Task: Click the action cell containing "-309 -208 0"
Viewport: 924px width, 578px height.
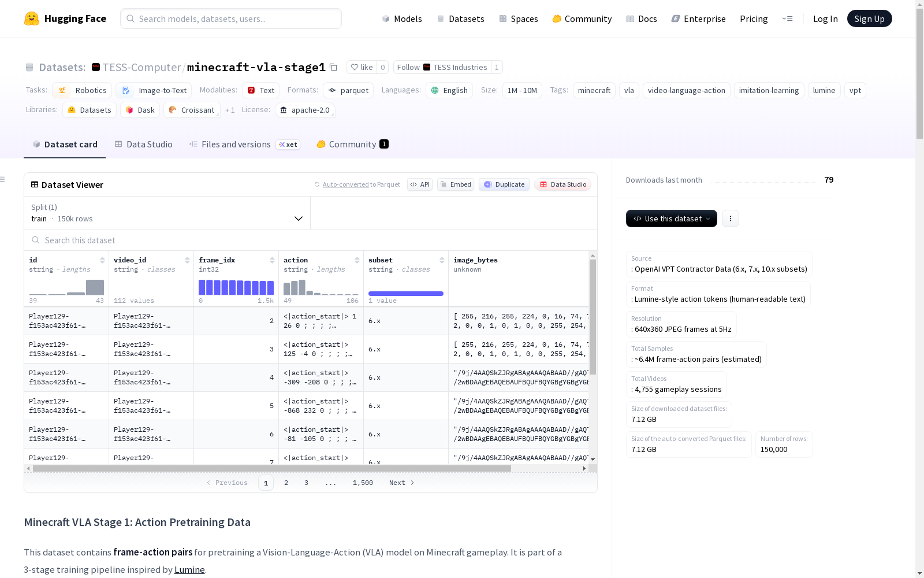Action: tap(321, 377)
